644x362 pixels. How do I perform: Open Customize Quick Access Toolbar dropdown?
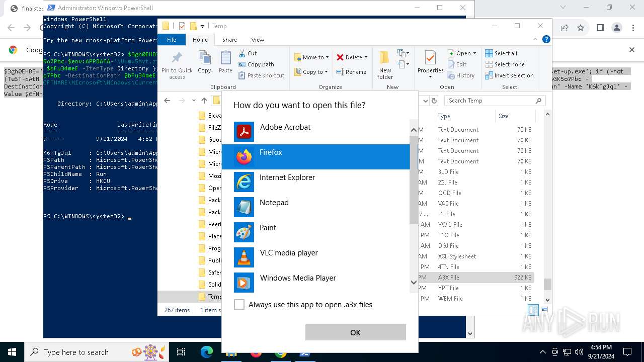pos(203,26)
